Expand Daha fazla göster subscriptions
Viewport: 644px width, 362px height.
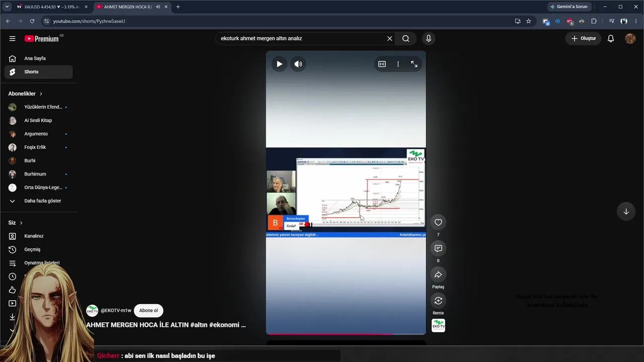tap(38, 201)
